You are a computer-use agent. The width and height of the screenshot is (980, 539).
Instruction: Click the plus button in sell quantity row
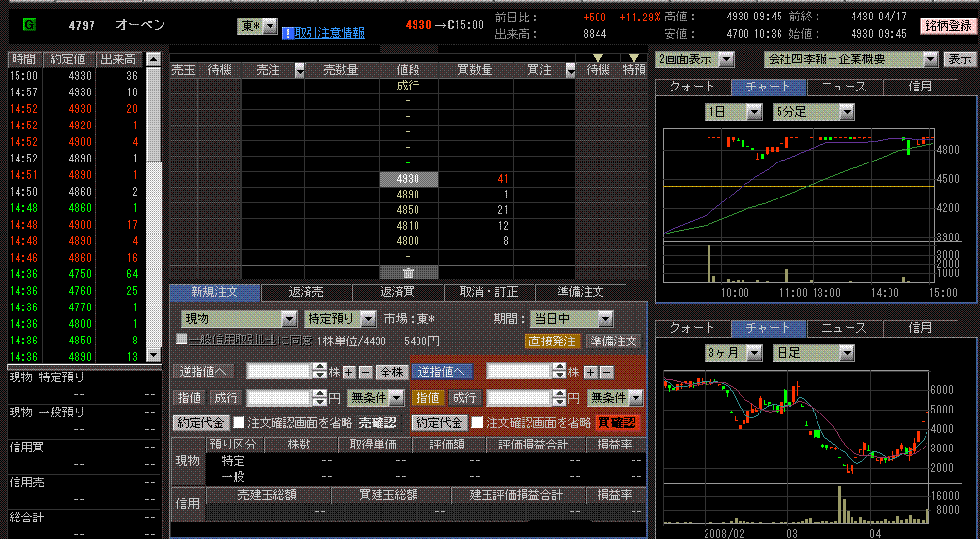pos(349,372)
